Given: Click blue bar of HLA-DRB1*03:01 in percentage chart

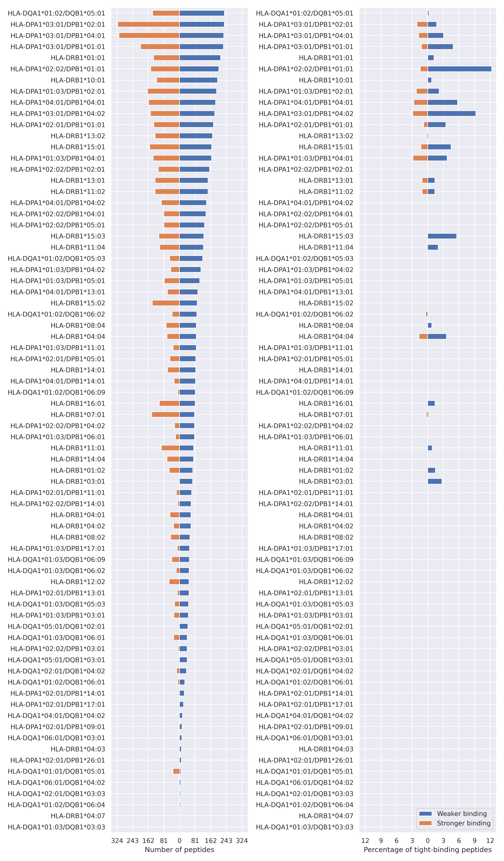Looking at the screenshot, I should tap(435, 481).
